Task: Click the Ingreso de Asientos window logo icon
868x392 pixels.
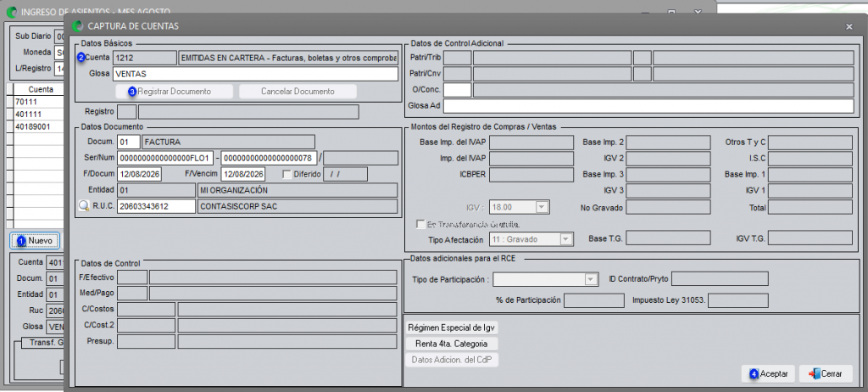Action: (11, 11)
